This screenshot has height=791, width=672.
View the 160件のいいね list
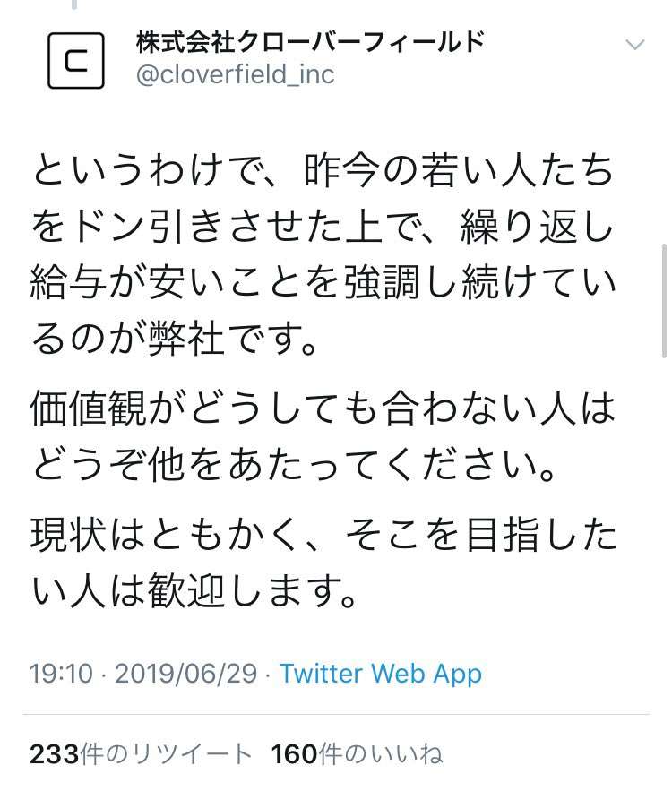click(x=358, y=754)
